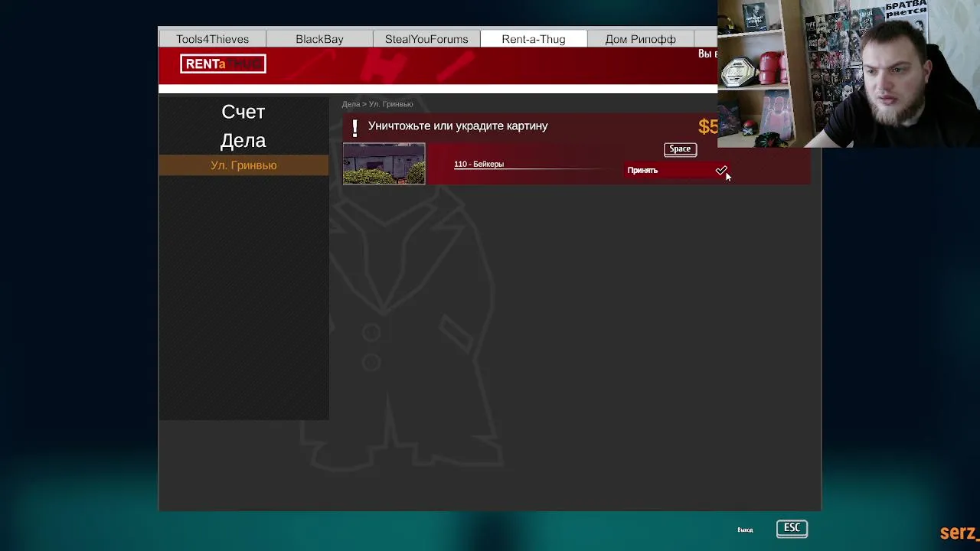Image resolution: width=980 pixels, height=551 pixels.
Task: Click the job title Уничтожьте или украдите картину
Action: (458, 126)
